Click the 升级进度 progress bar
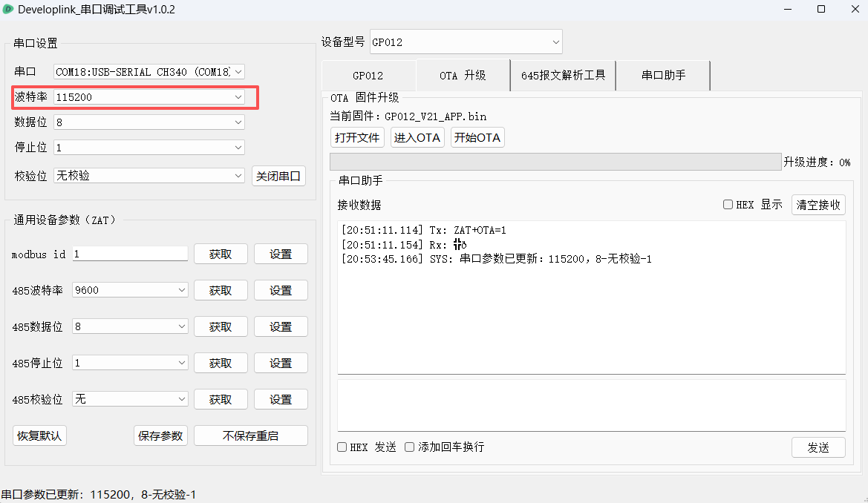The height and width of the screenshot is (503, 868). tap(555, 162)
